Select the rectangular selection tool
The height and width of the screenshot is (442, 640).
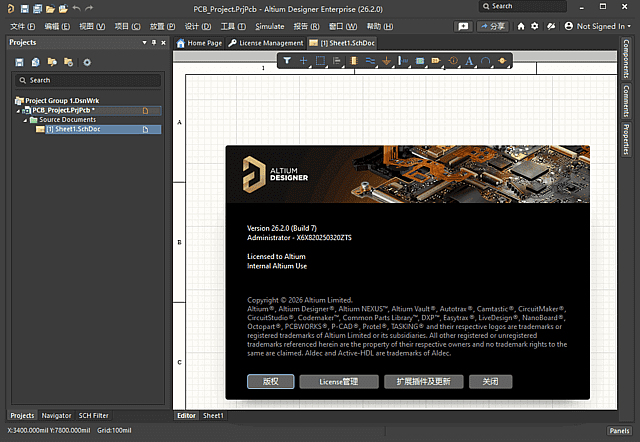pyautogui.click(x=320, y=61)
